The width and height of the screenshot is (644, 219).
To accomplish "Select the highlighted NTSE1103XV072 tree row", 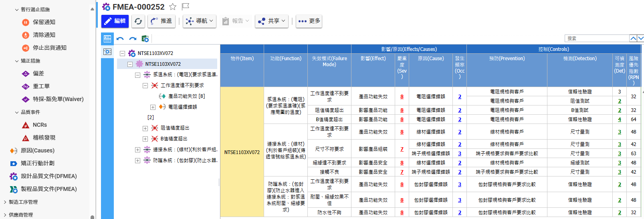I will click(x=167, y=64).
